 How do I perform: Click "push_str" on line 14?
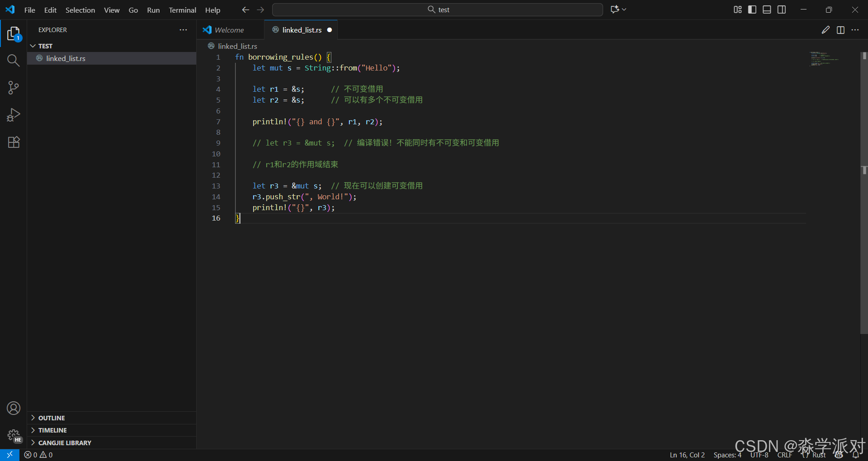(x=283, y=197)
